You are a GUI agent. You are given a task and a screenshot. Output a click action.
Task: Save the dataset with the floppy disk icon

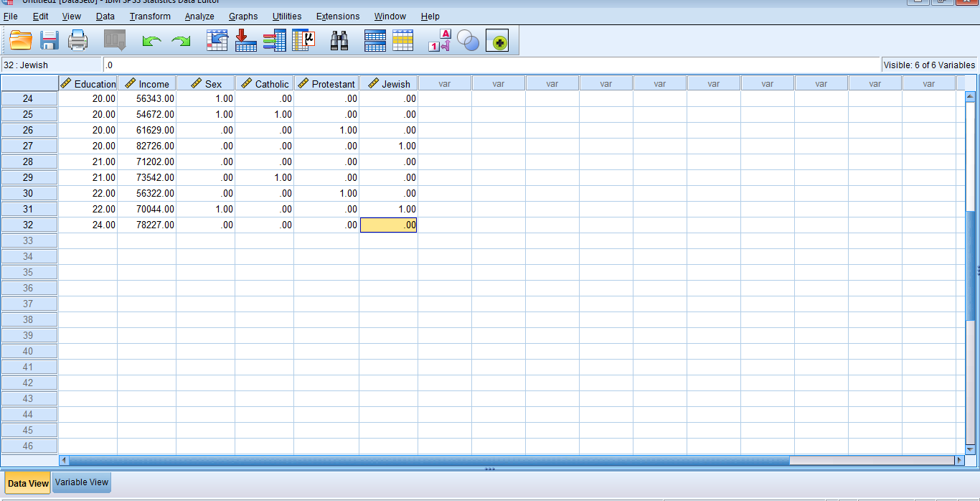coord(50,41)
